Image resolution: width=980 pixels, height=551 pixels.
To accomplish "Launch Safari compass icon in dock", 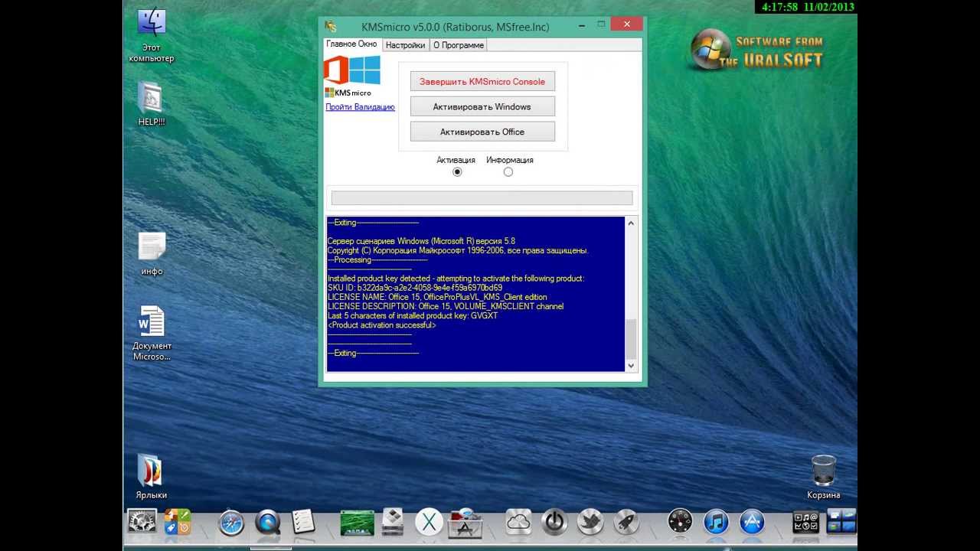I will point(230,523).
